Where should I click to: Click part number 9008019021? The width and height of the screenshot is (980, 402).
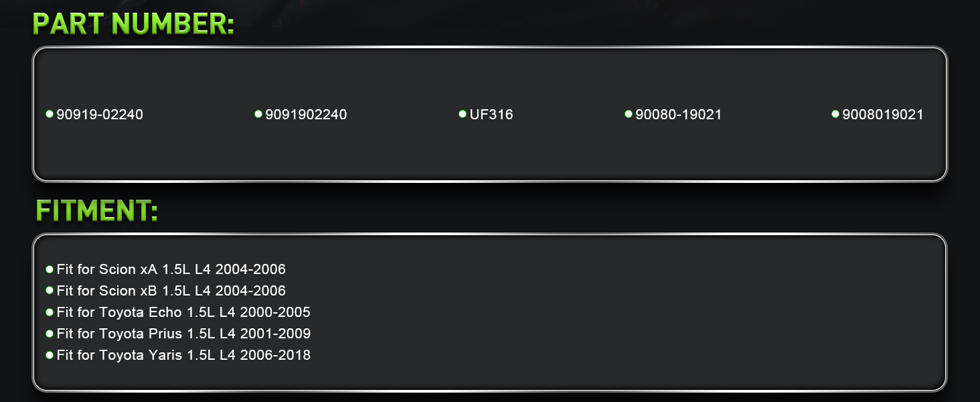point(883,115)
